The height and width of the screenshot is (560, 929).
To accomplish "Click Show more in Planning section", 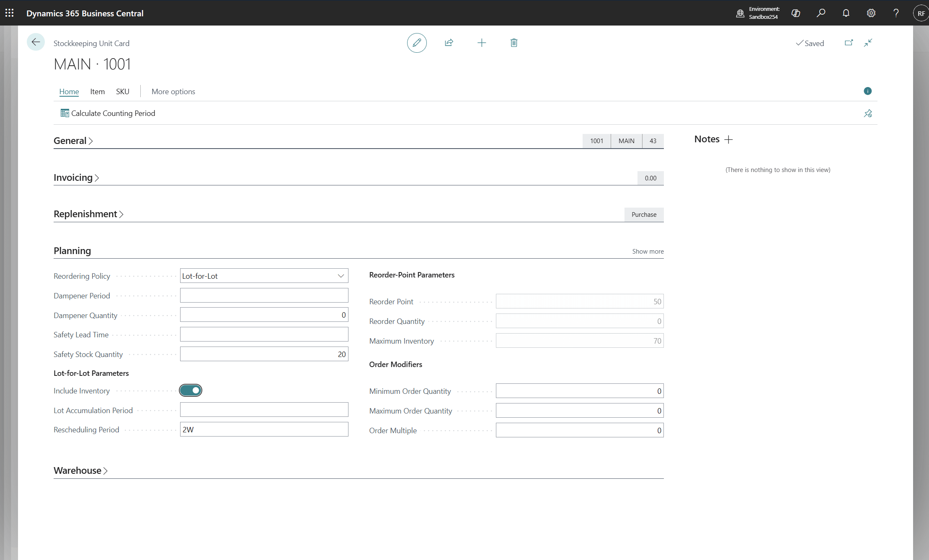I will pos(648,252).
